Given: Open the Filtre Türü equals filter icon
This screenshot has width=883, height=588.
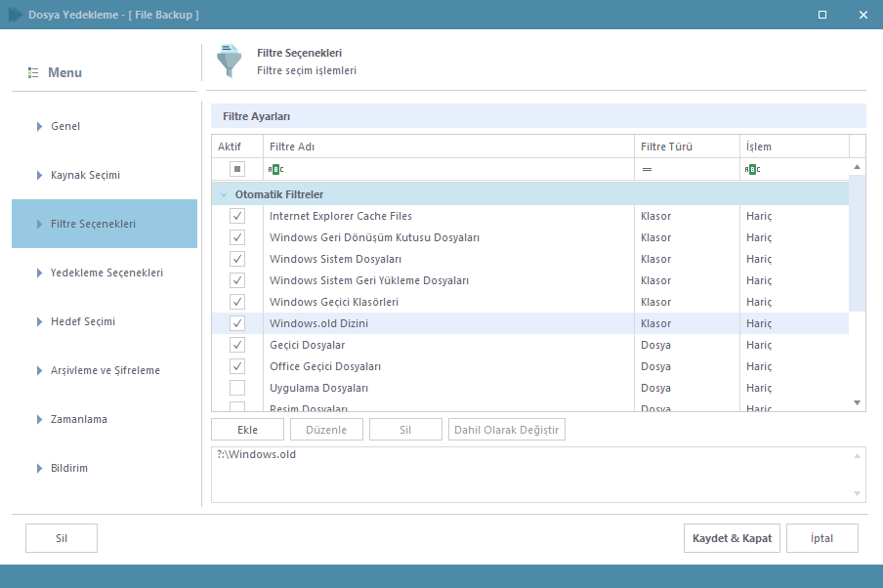Looking at the screenshot, I should pyautogui.click(x=647, y=169).
